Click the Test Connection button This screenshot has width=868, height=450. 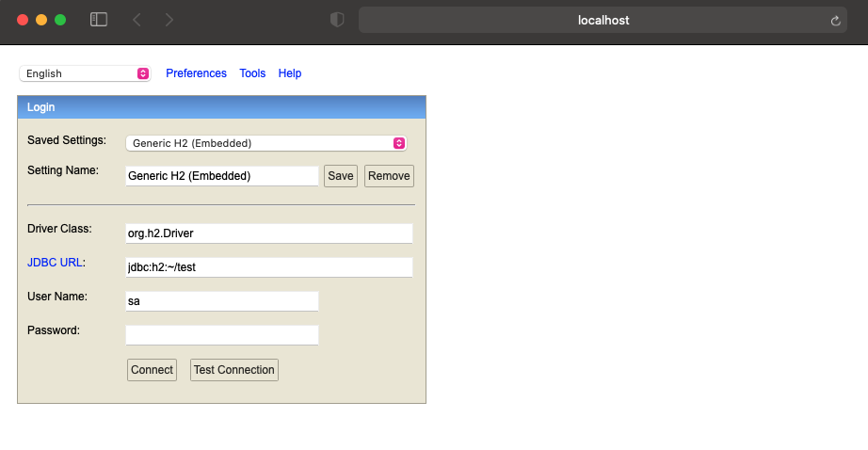(234, 370)
